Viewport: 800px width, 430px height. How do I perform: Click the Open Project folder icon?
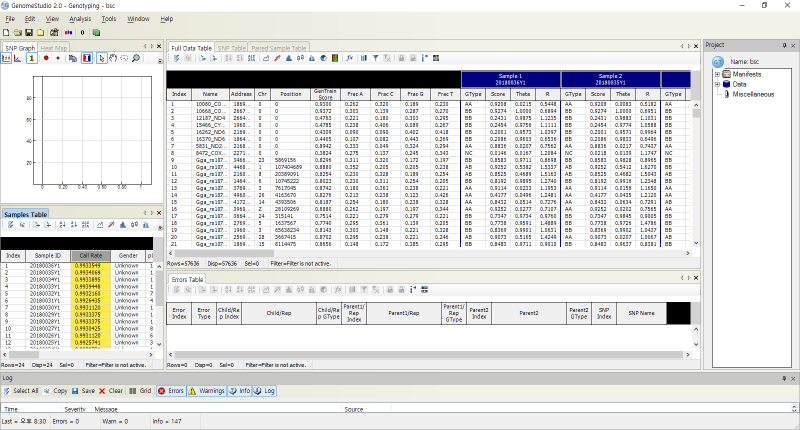tap(17, 33)
